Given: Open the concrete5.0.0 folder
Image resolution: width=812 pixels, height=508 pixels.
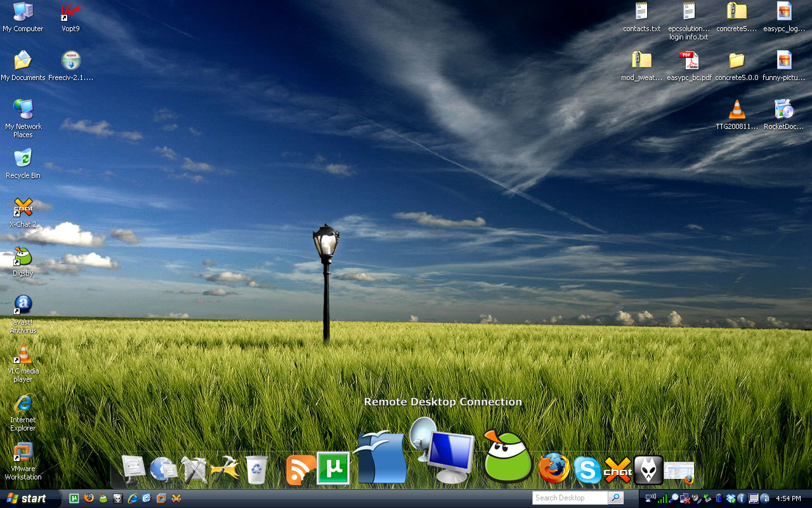Looking at the screenshot, I should click(736, 60).
